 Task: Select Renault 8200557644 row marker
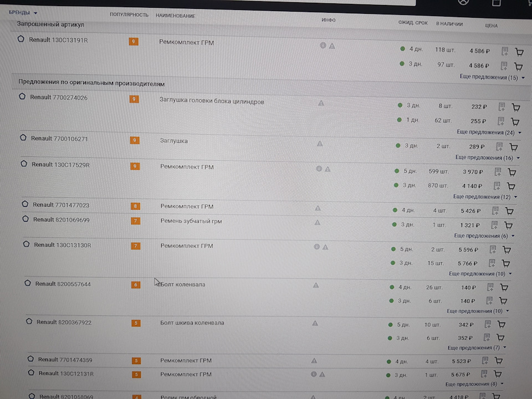28,283
